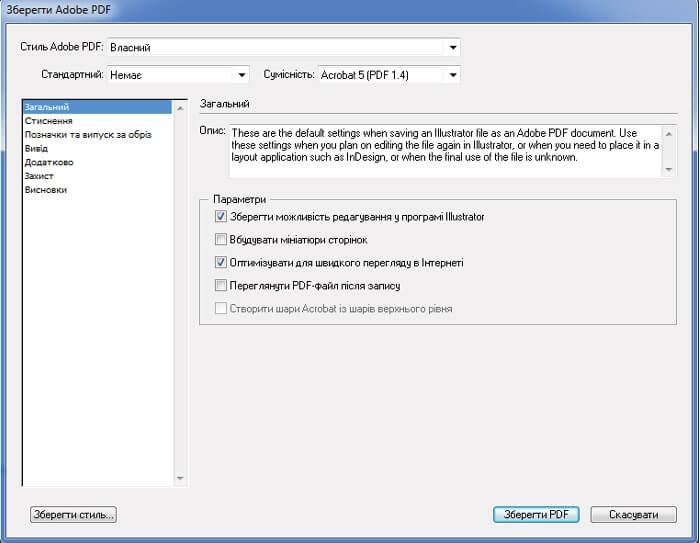The width and height of the screenshot is (700, 543).
Task: Switch to the Вивід section
Action: 36,148
